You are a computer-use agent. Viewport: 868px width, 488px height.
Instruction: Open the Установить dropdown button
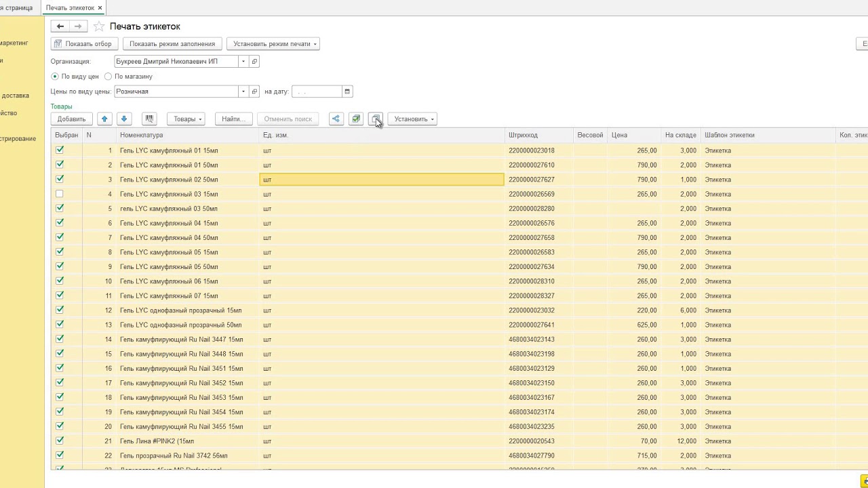pos(412,119)
